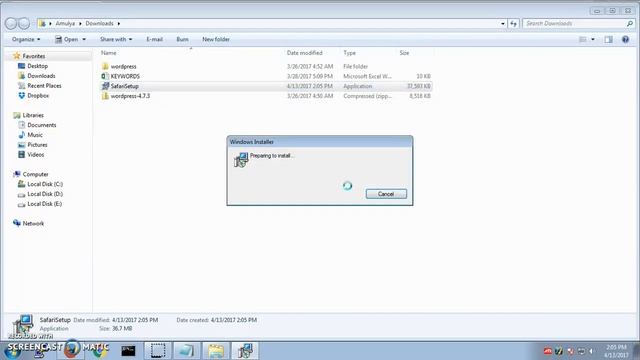Open Local Disk (E:)

[44, 204]
